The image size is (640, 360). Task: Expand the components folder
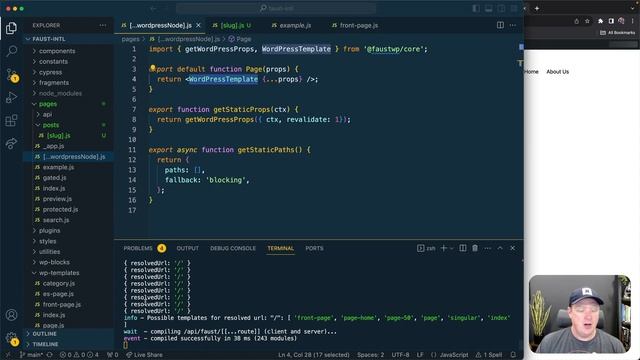[x=68, y=51]
